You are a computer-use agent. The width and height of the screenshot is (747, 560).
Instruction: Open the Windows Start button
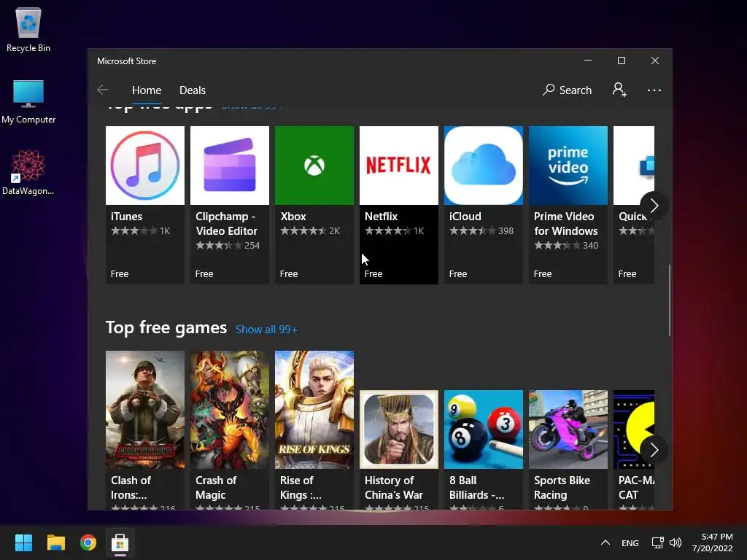(23, 542)
